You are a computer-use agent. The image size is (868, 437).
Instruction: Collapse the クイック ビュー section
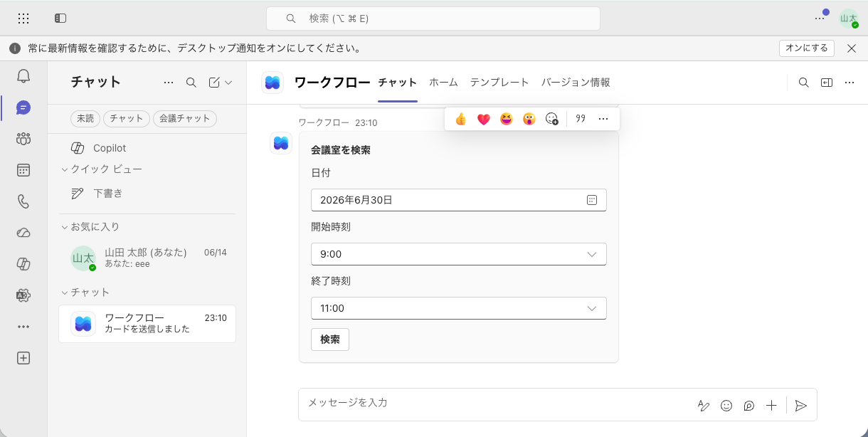point(65,169)
